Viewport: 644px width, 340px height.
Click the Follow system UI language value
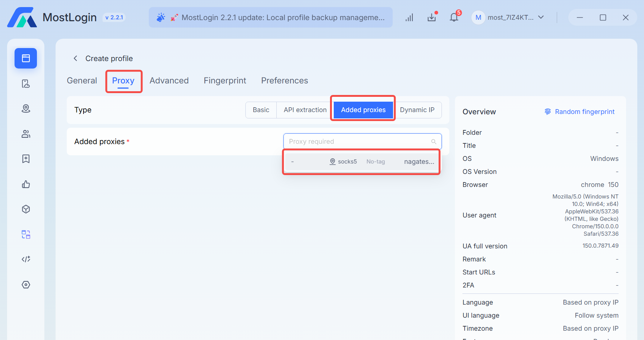(x=597, y=315)
